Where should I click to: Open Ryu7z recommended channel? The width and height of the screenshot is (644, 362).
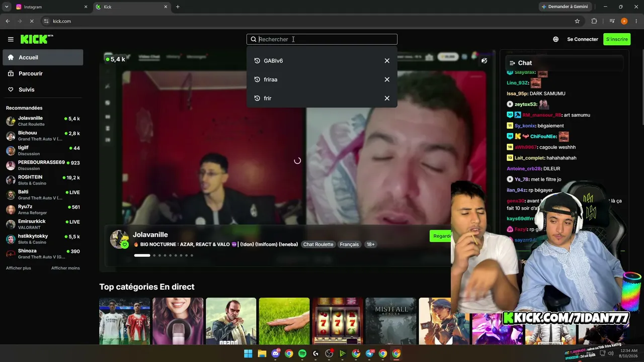(43, 210)
